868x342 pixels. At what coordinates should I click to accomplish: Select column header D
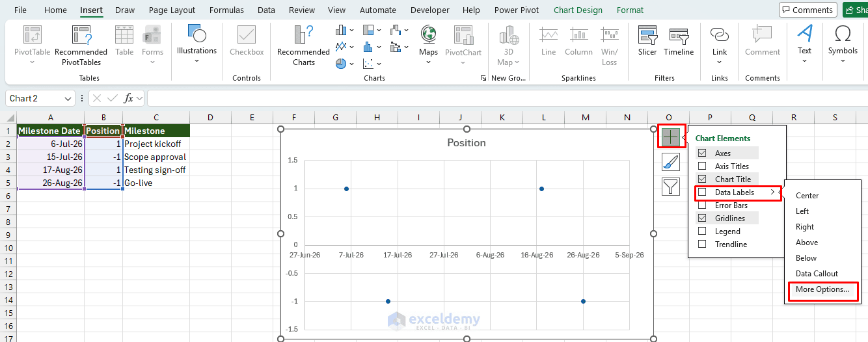click(211, 118)
